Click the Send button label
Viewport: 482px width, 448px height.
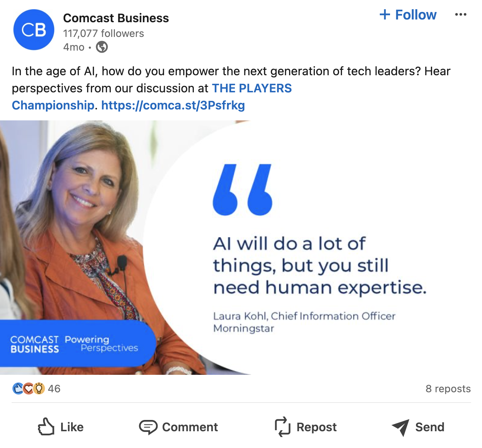coord(430,427)
